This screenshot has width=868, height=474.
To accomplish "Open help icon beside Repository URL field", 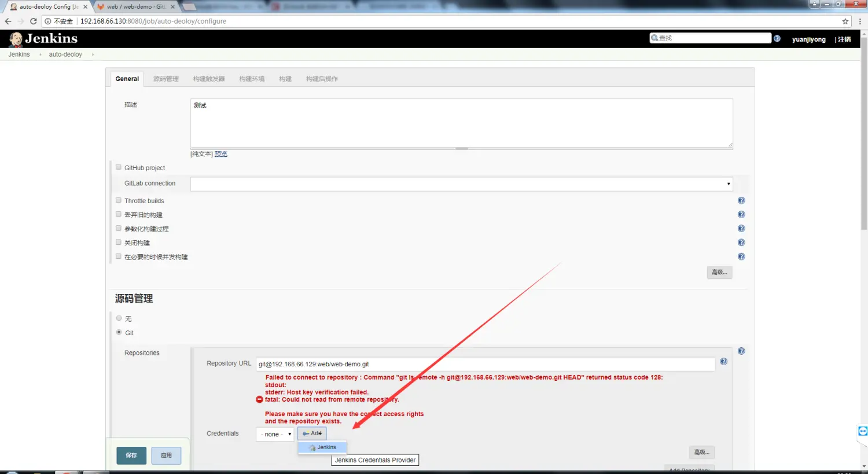I will pyautogui.click(x=723, y=362).
